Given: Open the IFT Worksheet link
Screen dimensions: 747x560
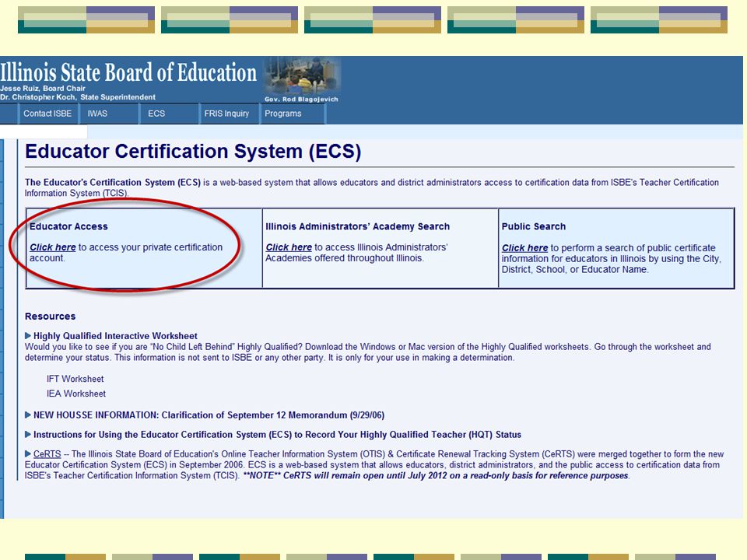Looking at the screenshot, I should (75, 379).
